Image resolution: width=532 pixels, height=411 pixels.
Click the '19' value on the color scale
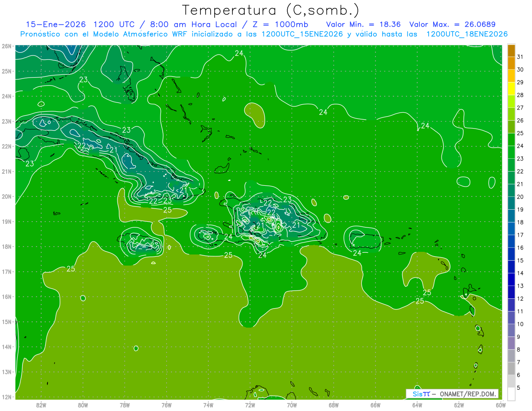point(520,209)
